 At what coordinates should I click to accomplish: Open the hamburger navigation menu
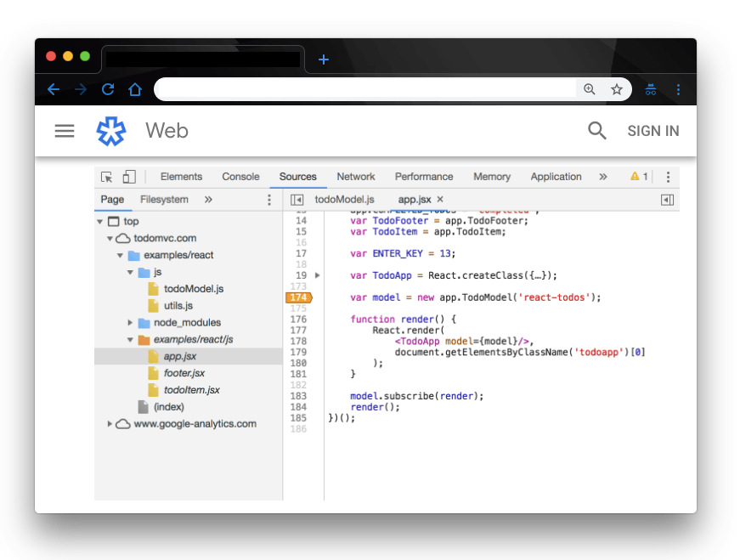coord(65,131)
